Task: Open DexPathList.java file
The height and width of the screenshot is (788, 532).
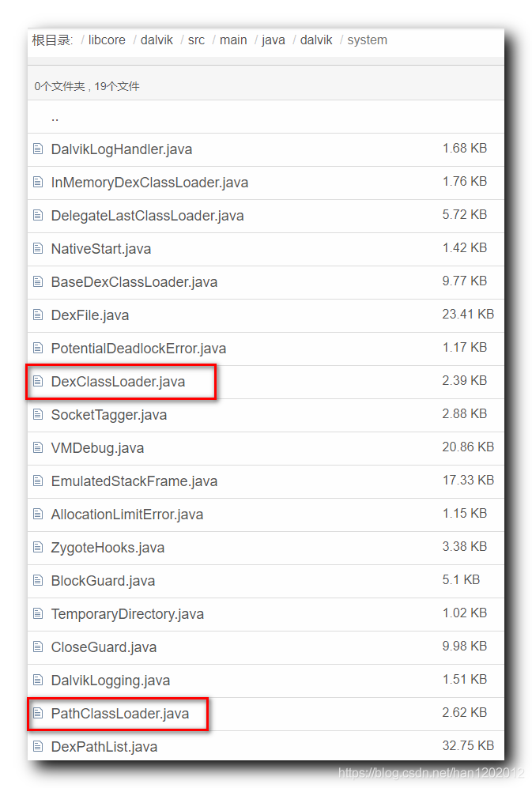Action: [104, 746]
